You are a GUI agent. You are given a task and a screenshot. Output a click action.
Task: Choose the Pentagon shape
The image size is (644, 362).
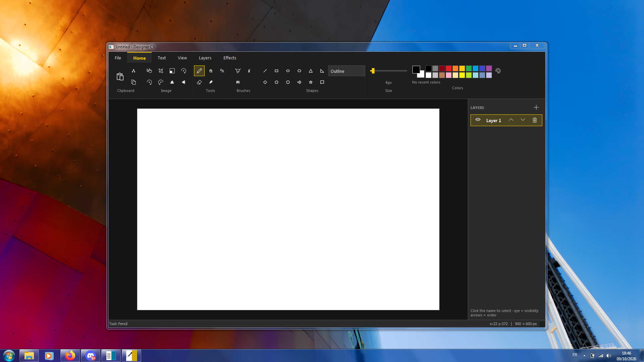click(277, 82)
